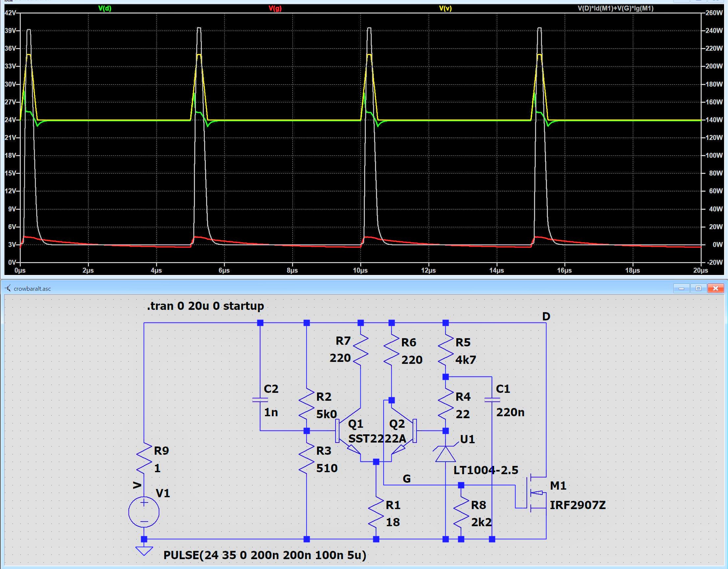Click the PULSE(24 35 0 200n...) source value text
The width and height of the screenshot is (728, 569).
click(265, 555)
